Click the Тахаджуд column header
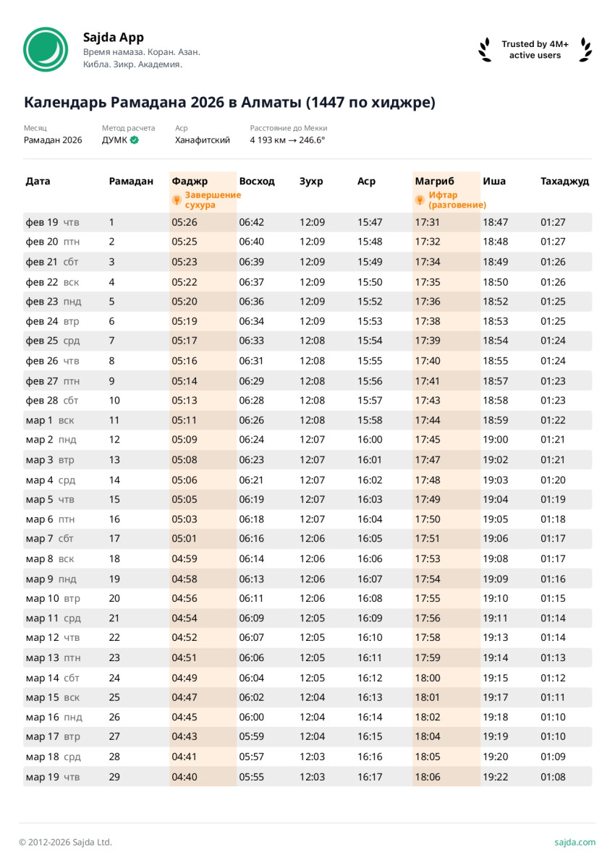The width and height of the screenshot is (615, 868). 564,182
